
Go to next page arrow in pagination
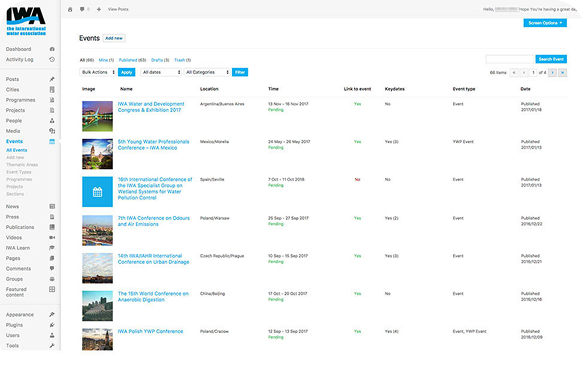[552, 73]
